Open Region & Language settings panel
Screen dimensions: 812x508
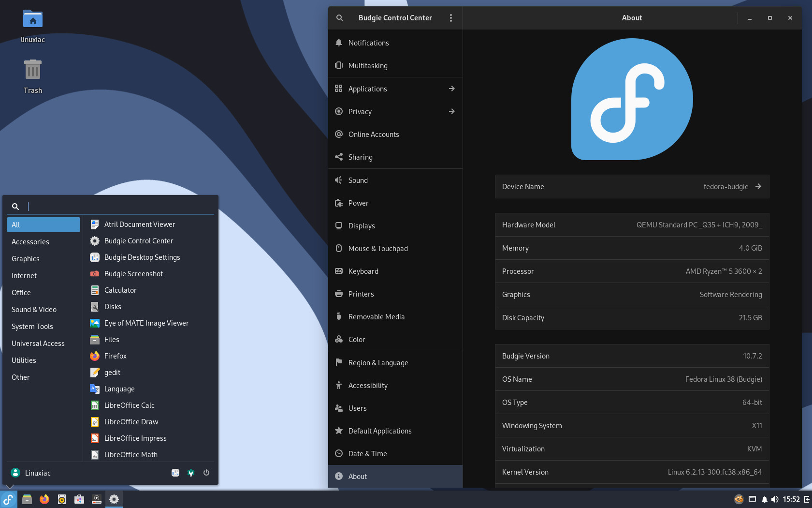coord(395,363)
